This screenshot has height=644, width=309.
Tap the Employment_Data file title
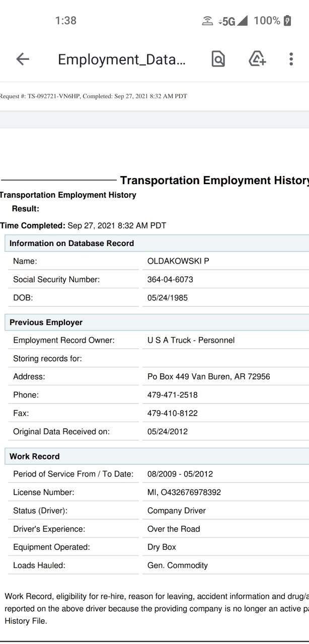(121, 59)
